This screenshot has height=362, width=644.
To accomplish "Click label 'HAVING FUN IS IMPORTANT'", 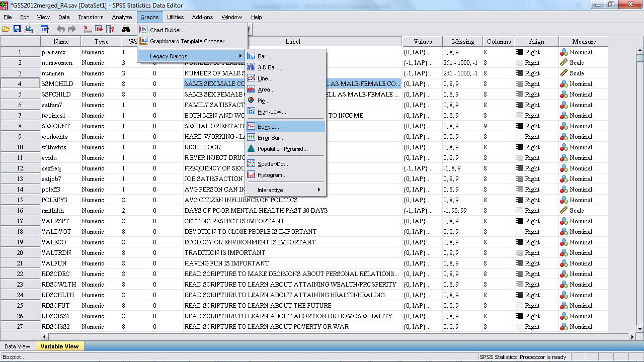I will point(226,263).
